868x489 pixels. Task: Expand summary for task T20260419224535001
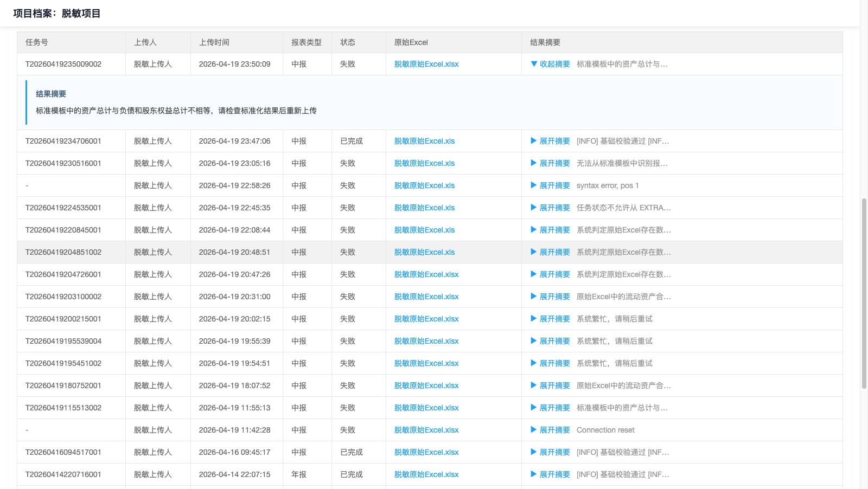[550, 208]
